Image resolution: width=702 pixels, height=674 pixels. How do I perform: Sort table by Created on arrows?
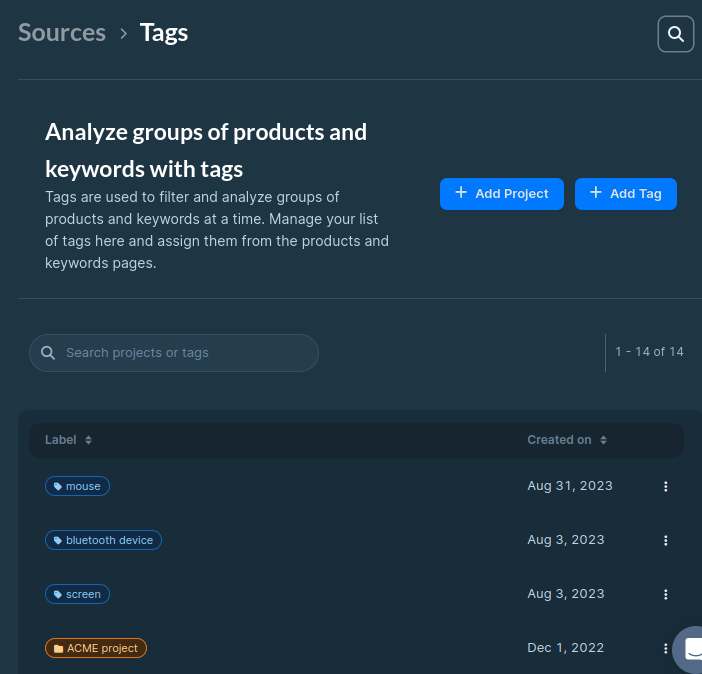604,440
